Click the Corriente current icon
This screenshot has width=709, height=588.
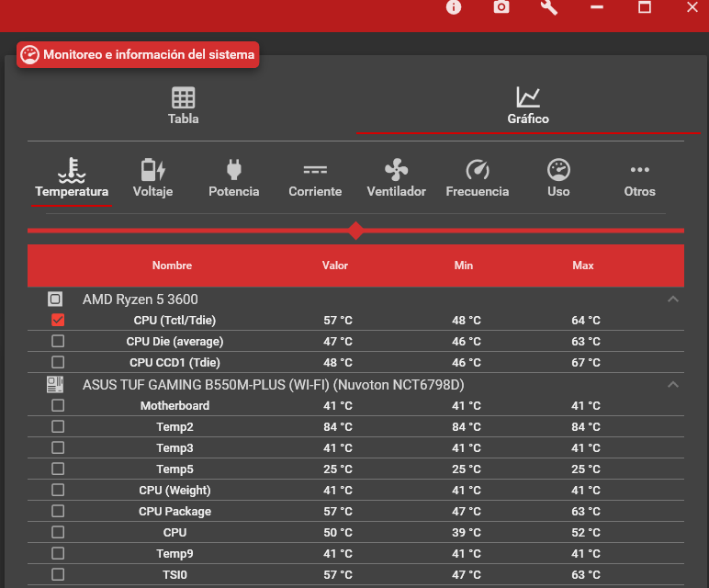pyautogui.click(x=315, y=170)
